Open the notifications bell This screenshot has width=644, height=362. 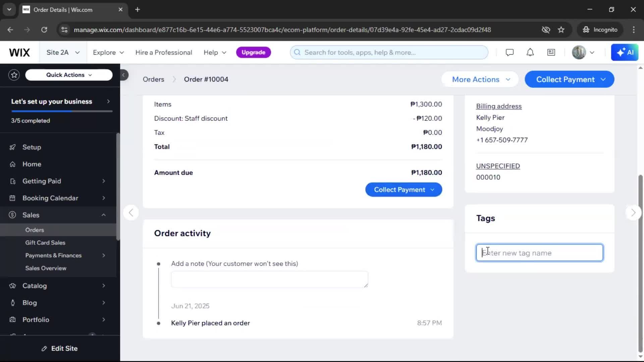530,52
